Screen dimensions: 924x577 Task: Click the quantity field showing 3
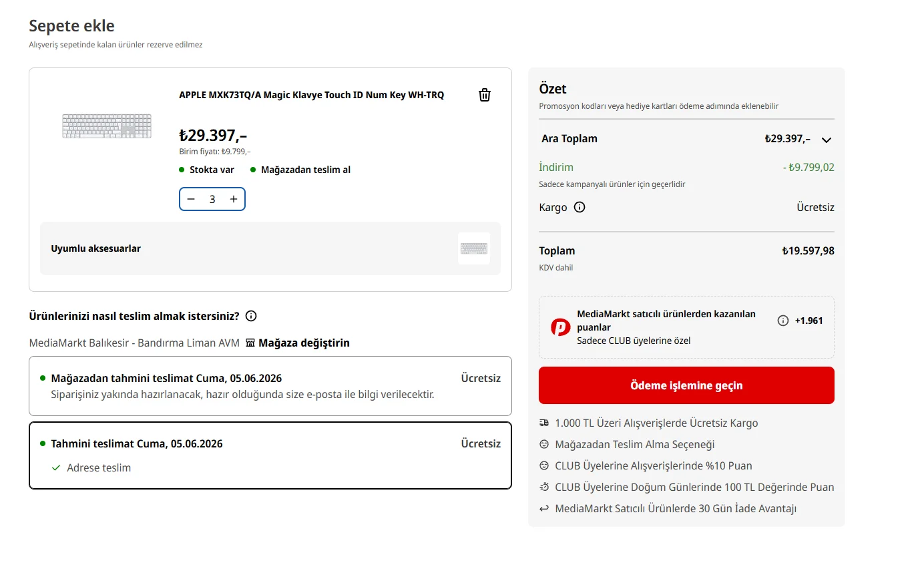[212, 199]
